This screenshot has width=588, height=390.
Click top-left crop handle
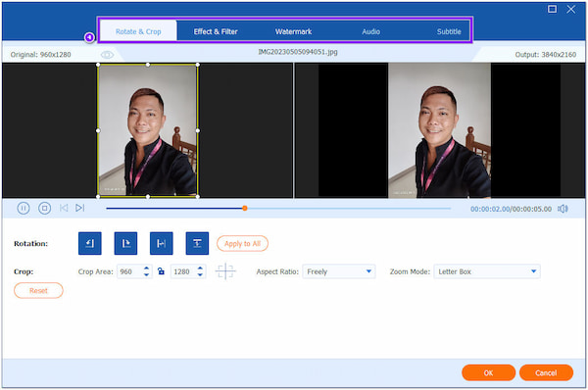(98, 65)
